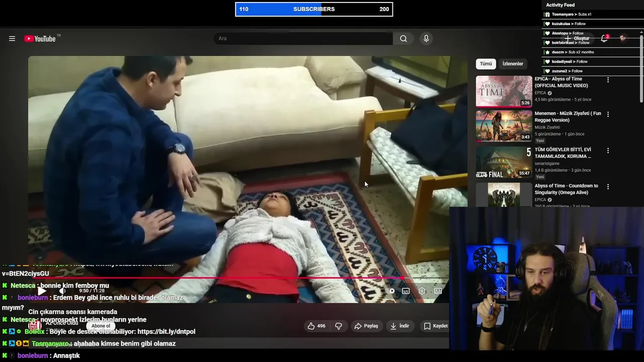Subscribe with the Abone ol button
The image size is (644, 362).
pos(101,326)
